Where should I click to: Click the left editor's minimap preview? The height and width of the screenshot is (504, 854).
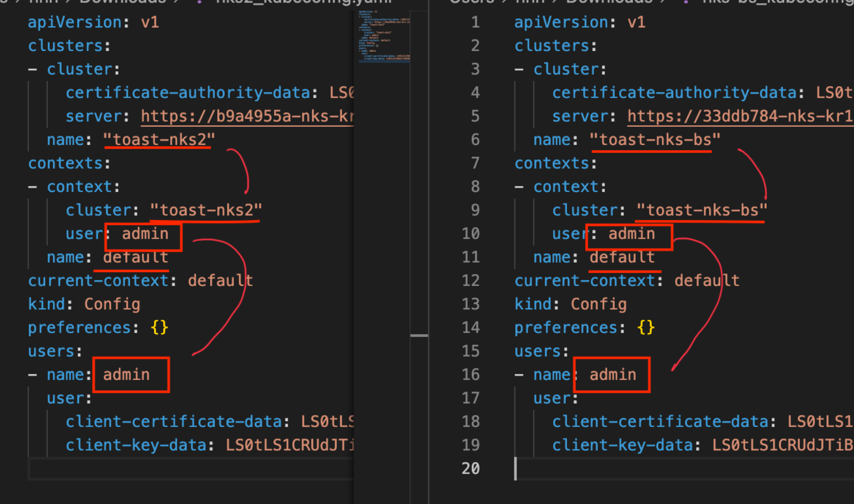384,37
